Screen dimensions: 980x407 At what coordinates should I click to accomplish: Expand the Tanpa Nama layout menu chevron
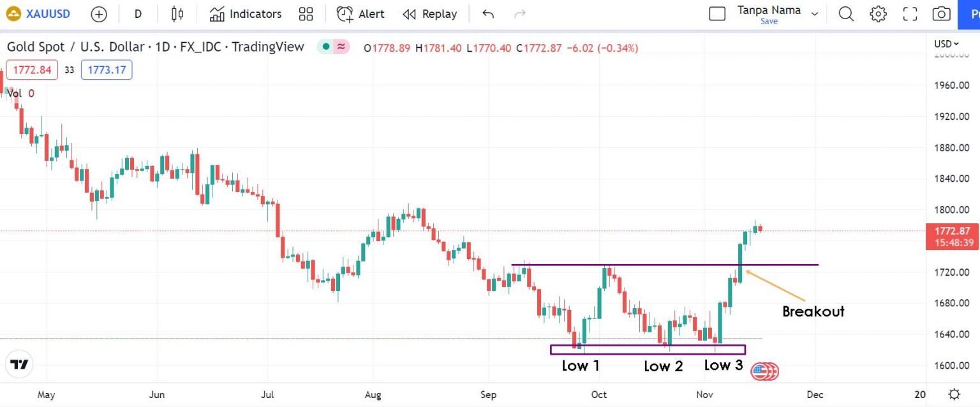pyautogui.click(x=814, y=13)
